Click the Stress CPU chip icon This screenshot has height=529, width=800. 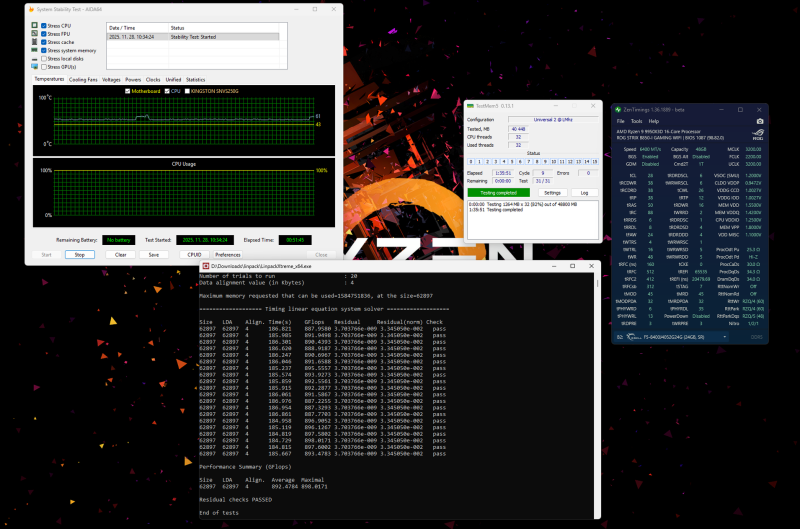(34, 25)
